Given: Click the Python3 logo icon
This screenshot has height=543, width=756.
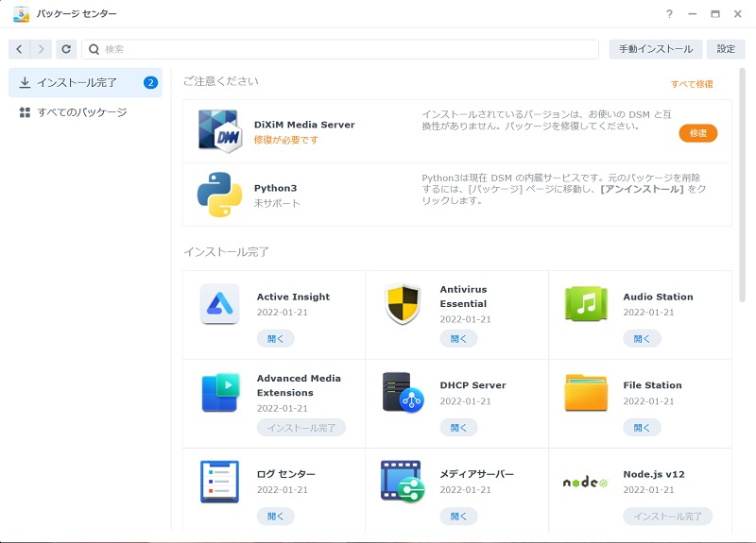Looking at the screenshot, I should click(219, 195).
